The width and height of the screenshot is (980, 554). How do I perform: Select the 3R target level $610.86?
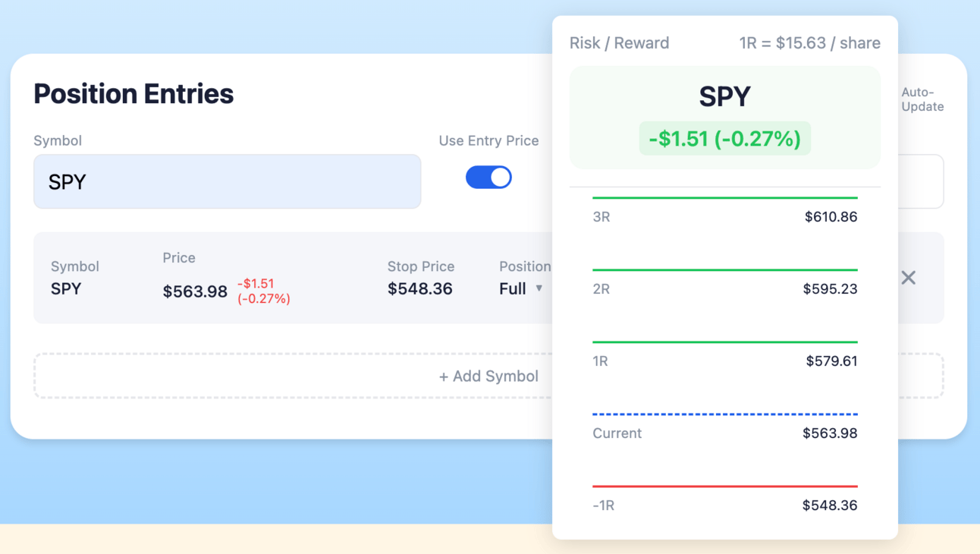tap(725, 216)
